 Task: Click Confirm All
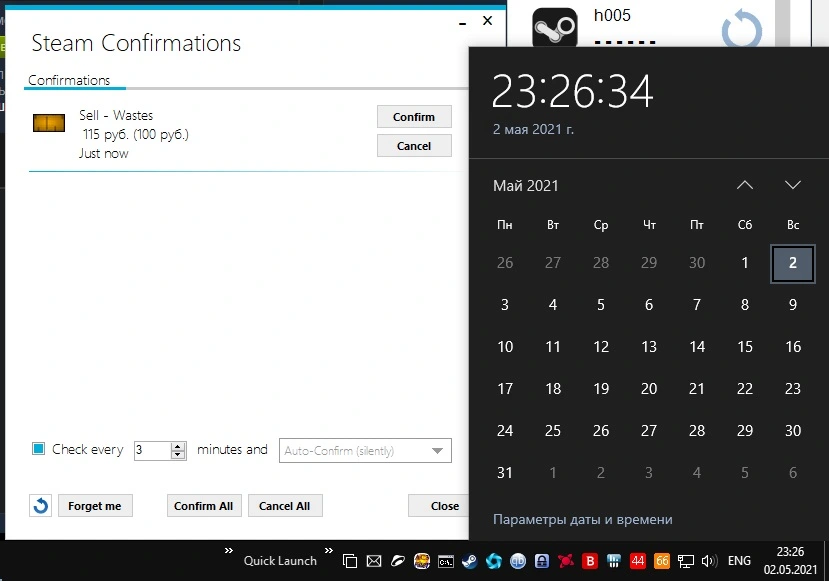[x=204, y=506]
